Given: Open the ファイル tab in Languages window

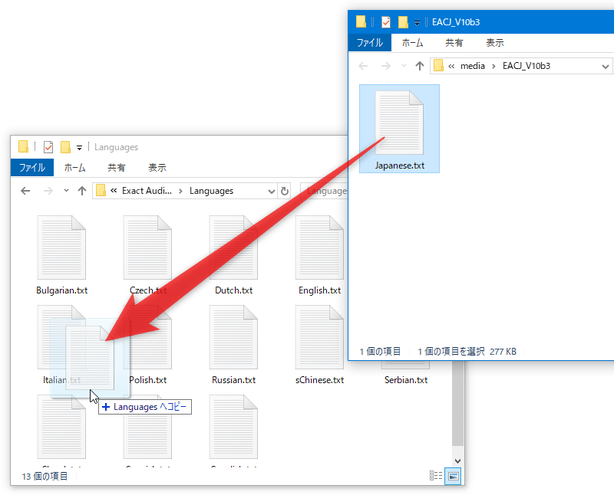Looking at the screenshot, I should click(32, 168).
